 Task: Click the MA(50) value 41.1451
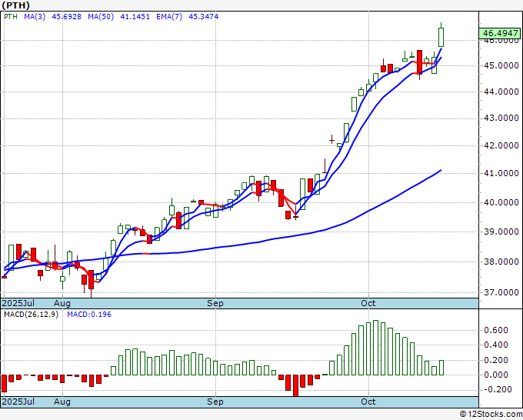pyautogui.click(x=135, y=17)
